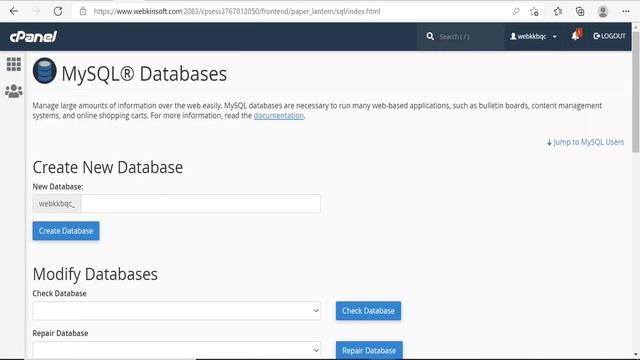Click the page vertical scrollbar thumb
The height and width of the screenshot is (360, 640).
pyautogui.click(x=636, y=92)
